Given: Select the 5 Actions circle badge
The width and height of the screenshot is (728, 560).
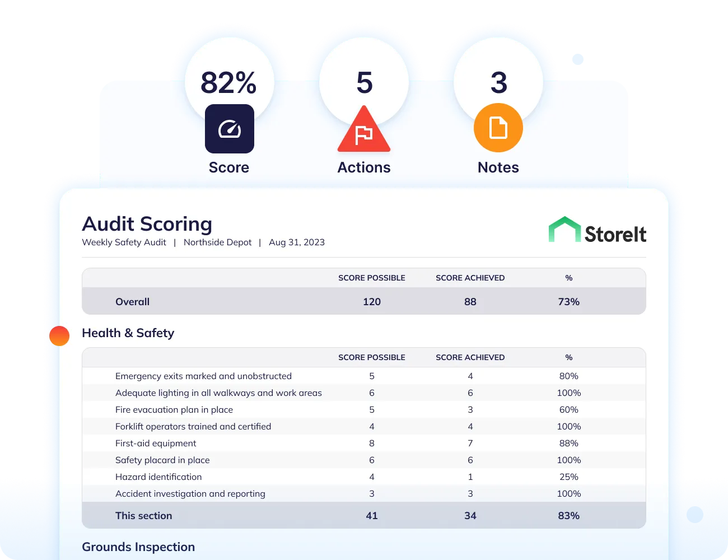Looking at the screenshot, I should tap(363, 83).
